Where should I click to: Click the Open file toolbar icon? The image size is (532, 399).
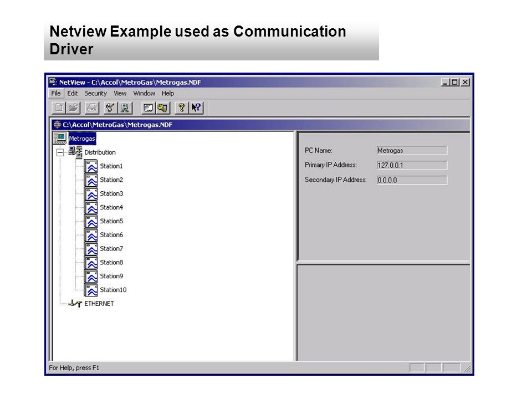point(73,108)
